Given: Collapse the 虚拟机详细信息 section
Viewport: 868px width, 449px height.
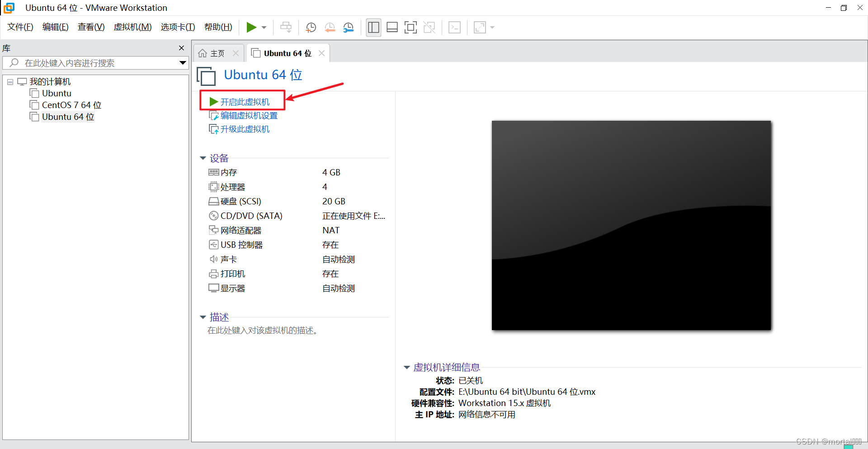Looking at the screenshot, I should 406,368.
